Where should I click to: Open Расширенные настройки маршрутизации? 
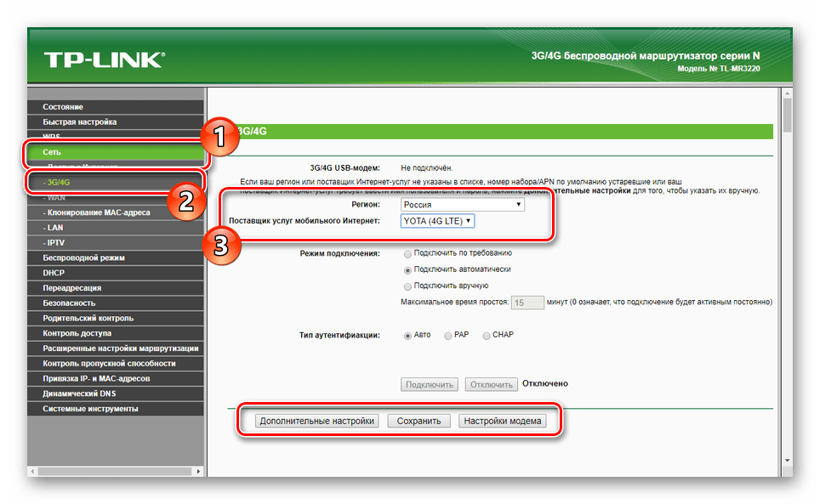(x=115, y=348)
